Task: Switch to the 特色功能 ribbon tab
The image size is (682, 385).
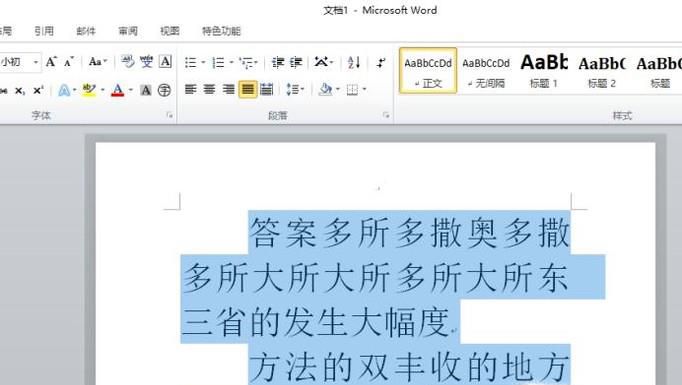Action: tap(221, 31)
